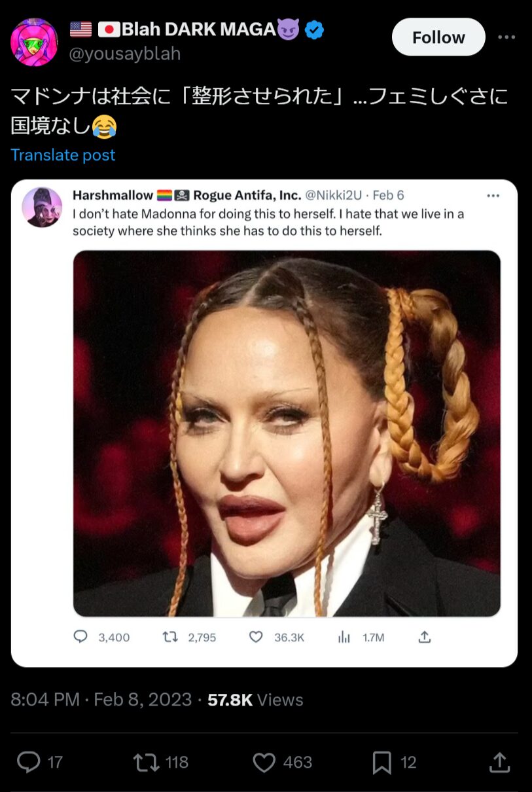Click the reply icon on main post

point(28,762)
